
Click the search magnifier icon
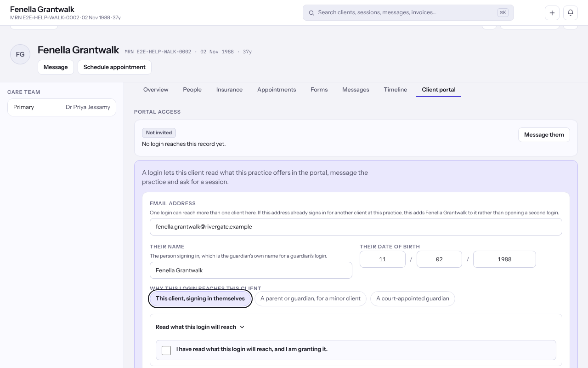point(311,13)
